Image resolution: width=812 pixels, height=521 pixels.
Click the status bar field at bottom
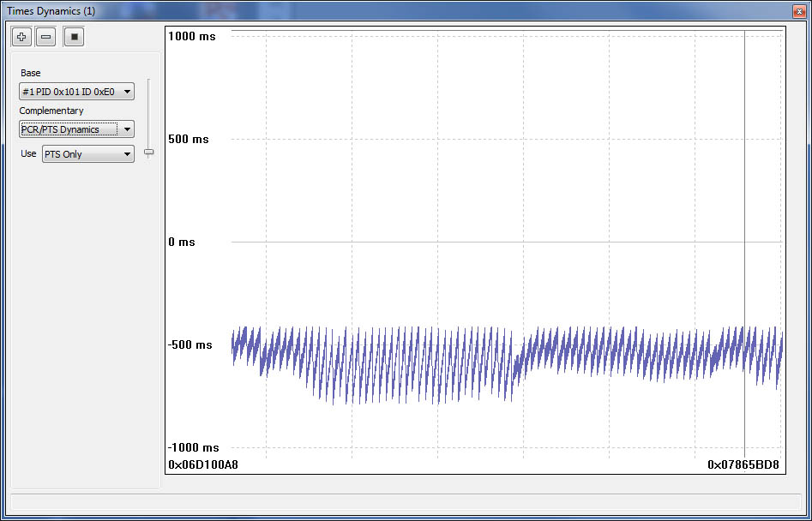[x=406, y=501]
